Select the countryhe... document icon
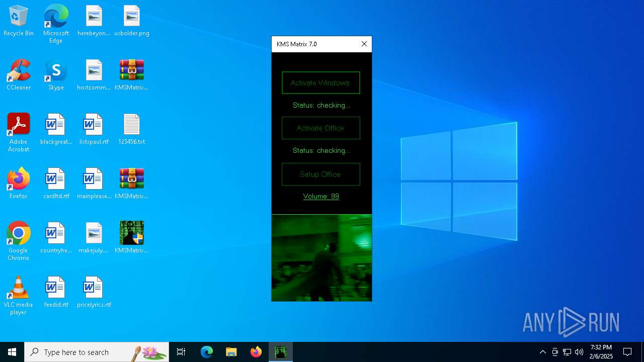 click(x=56, y=238)
